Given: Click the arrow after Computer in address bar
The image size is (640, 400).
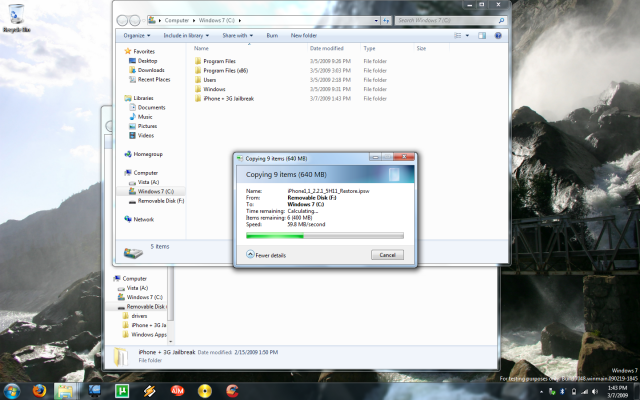Looking at the screenshot, I should (194, 20).
